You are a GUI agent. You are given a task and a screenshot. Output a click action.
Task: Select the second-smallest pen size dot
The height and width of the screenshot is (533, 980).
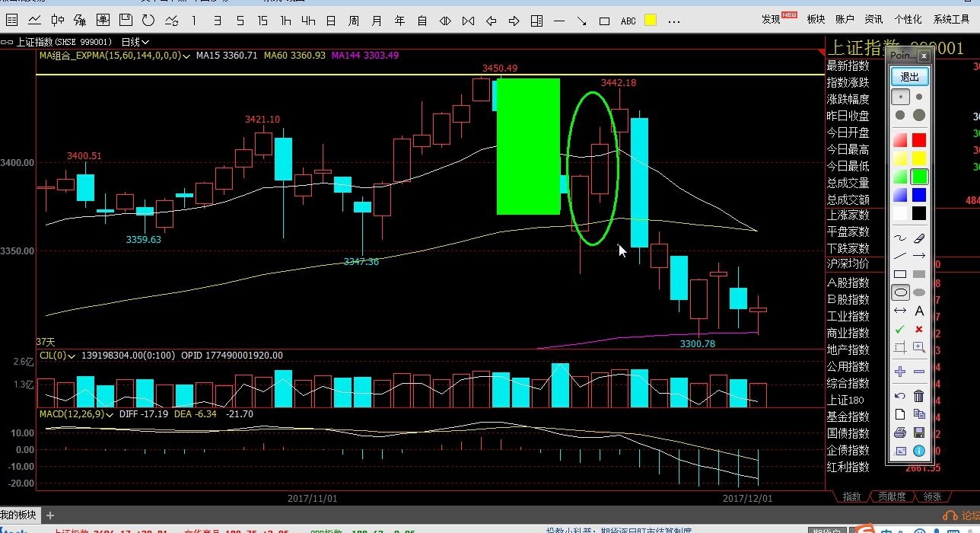(919, 97)
